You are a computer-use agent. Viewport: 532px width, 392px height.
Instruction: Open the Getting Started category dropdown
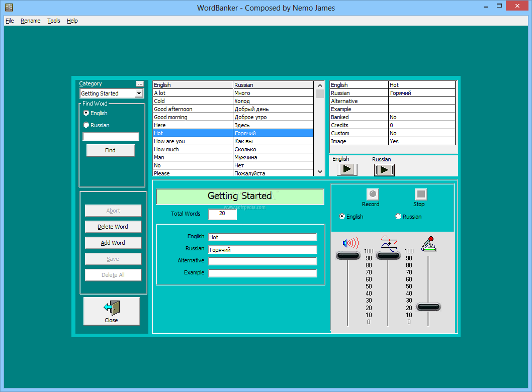click(139, 93)
